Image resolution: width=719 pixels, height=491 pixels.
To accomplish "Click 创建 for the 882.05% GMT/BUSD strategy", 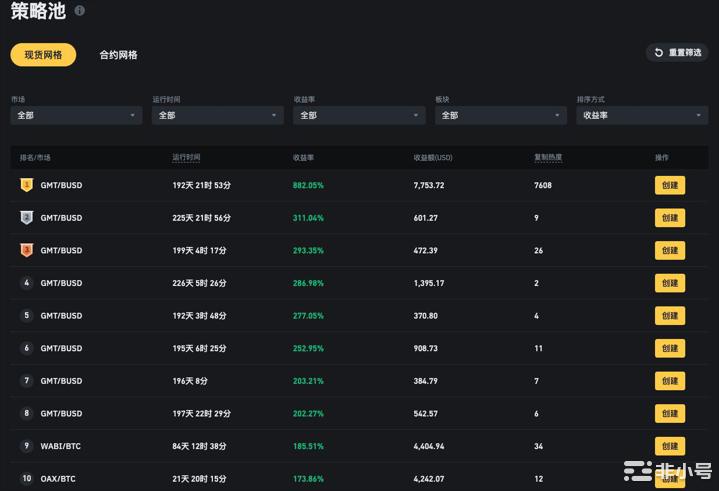I will coord(669,185).
